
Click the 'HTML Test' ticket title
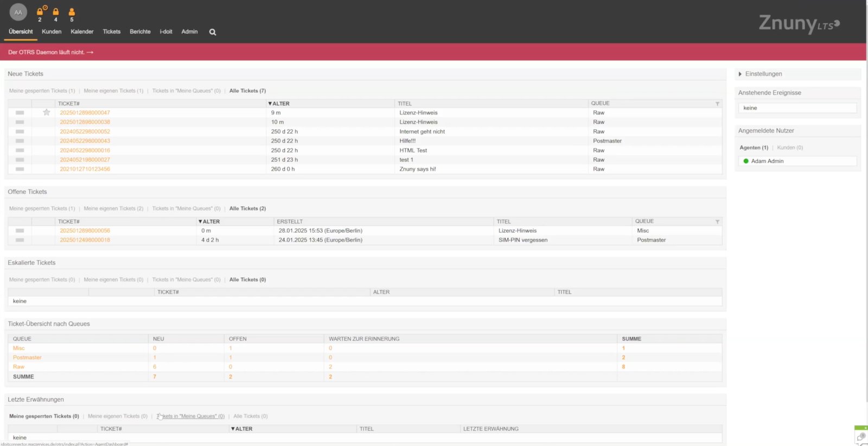coord(413,150)
